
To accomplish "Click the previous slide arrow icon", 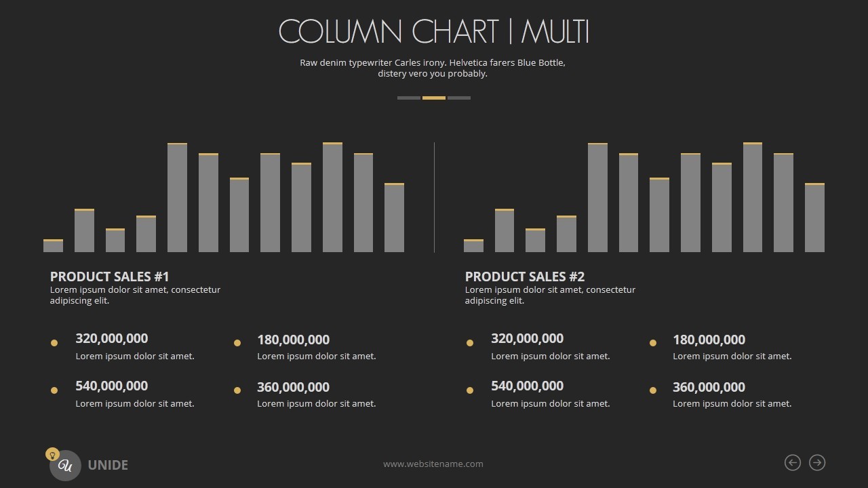I will click(792, 462).
